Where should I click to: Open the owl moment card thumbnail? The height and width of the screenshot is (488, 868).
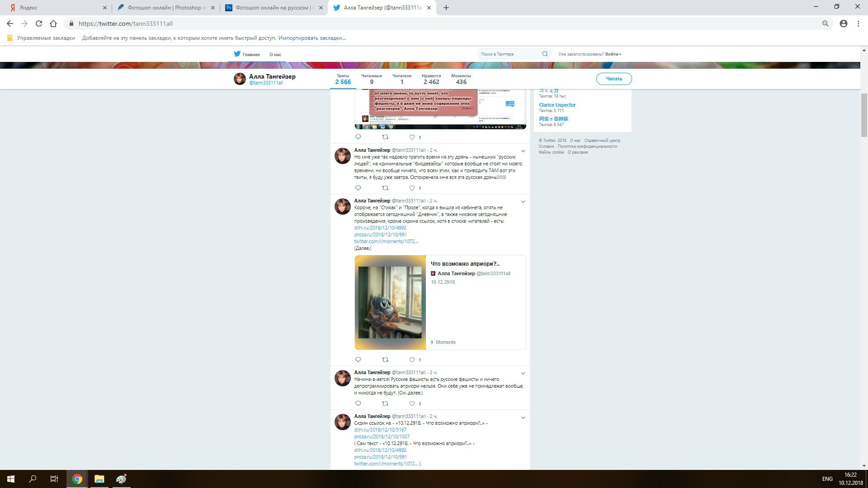point(390,302)
